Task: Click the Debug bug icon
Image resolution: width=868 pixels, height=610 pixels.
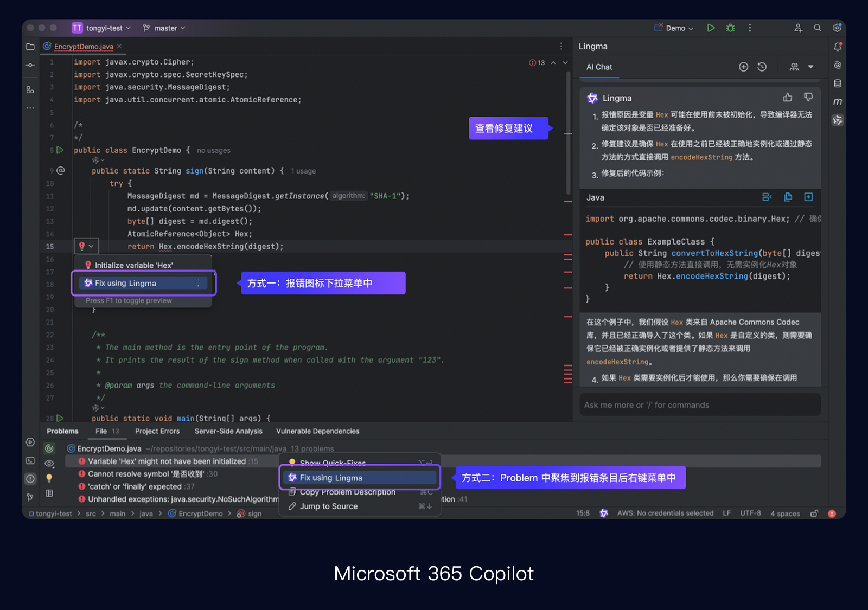Action: 730,28
